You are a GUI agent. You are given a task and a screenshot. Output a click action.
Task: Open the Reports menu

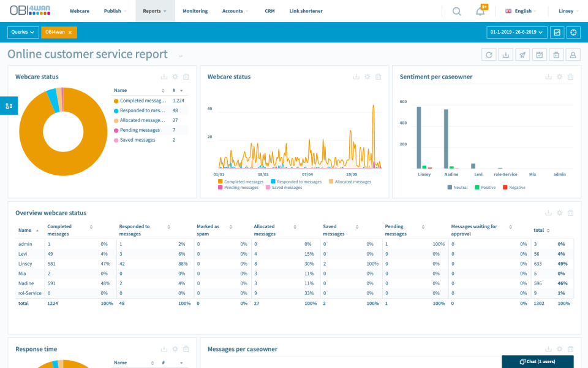[x=154, y=10]
